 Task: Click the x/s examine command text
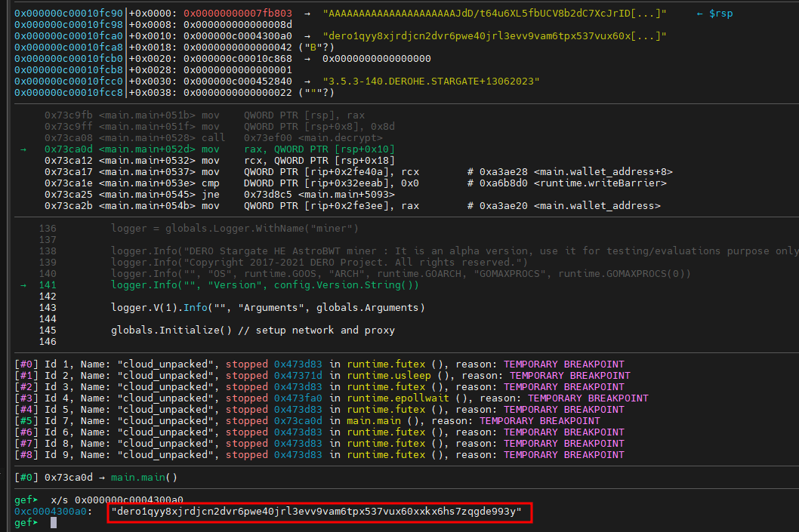[x=57, y=500]
